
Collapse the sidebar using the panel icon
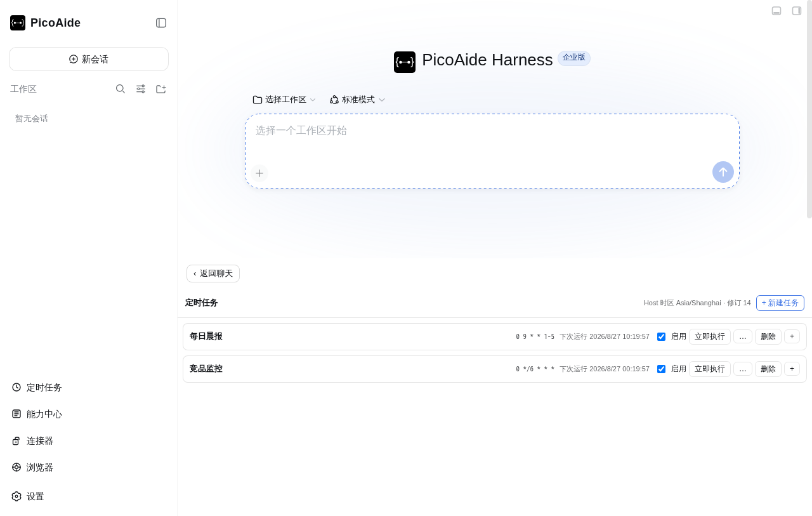(x=161, y=23)
